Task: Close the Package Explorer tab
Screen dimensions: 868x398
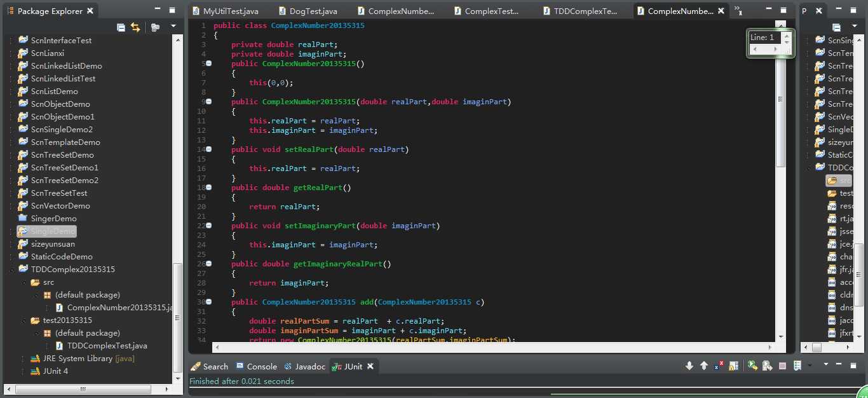Action: tap(90, 11)
